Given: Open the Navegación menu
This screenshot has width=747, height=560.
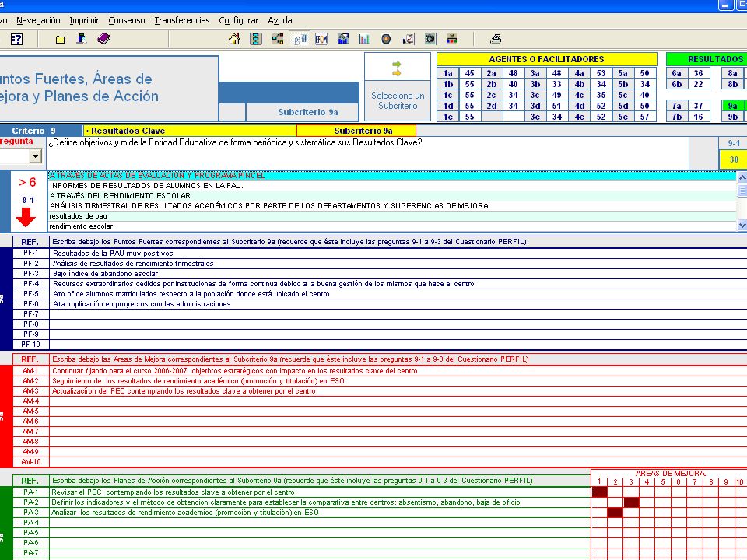Looking at the screenshot, I should coord(38,20).
